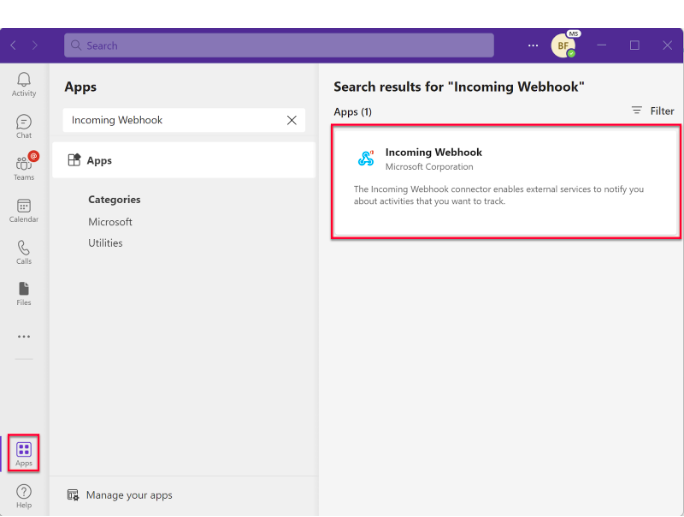Image resolution: width=684 pixels, height=517 pixels.
Task: Click the top Search bar
Action: point(280,45)
